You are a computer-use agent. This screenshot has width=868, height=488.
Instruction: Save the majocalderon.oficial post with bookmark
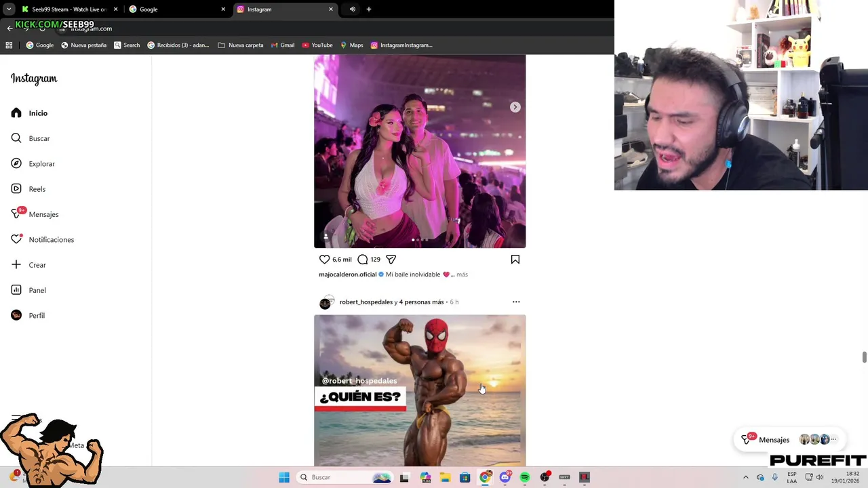515,259
